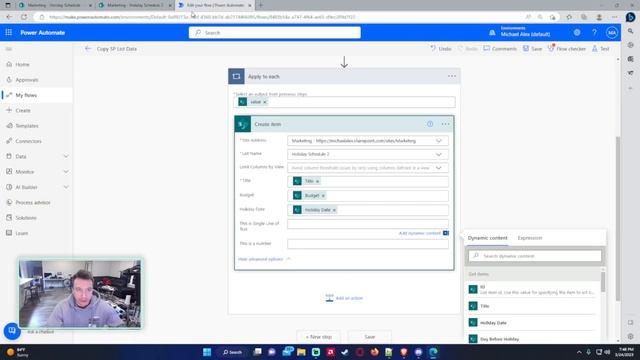The image size is (640, 360).
Task: Open taskbar Search
Action: [x=232, y=352]
